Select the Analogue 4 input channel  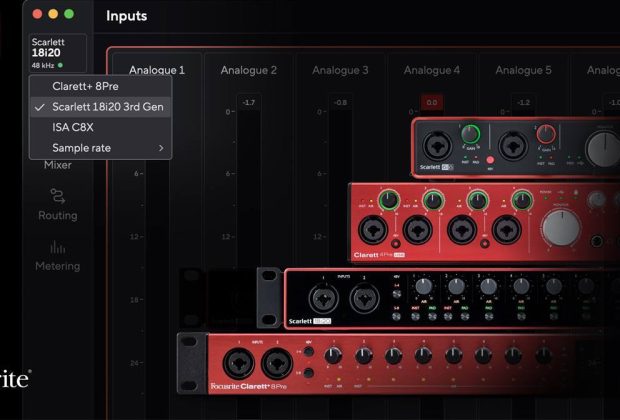point(432,70)
